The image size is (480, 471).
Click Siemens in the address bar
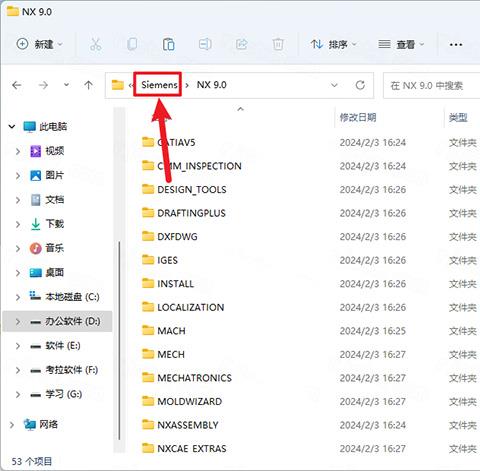coord(159,85)
